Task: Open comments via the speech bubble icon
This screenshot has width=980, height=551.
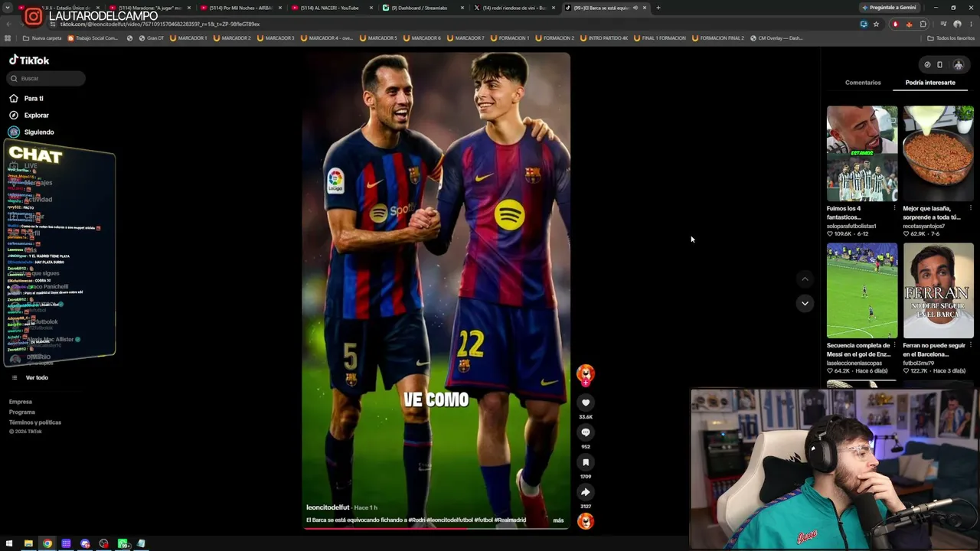Action: (x=586, y=432)
